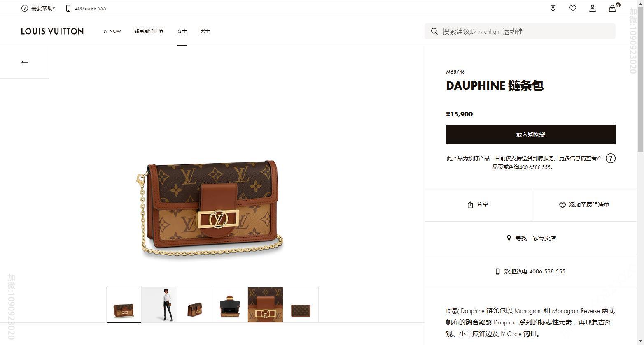Open the account profile icon
Screen dimensions: 644x345
pyautogui.click(x=593, y=8)
